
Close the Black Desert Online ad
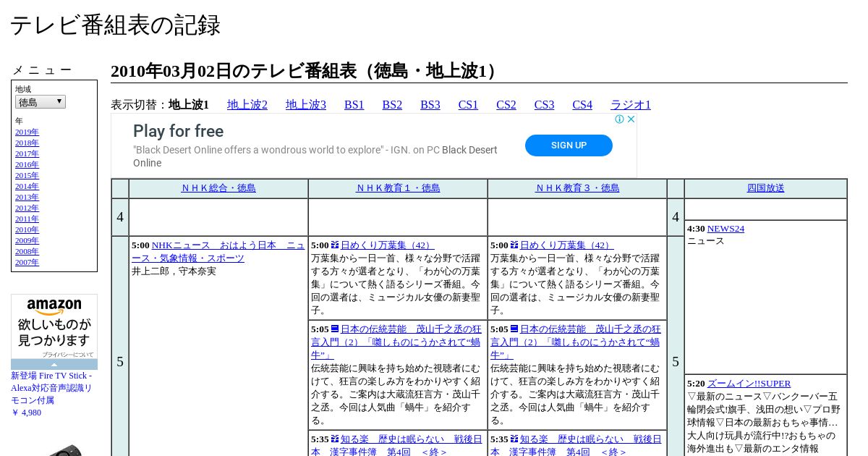click(x=631, y=119)
